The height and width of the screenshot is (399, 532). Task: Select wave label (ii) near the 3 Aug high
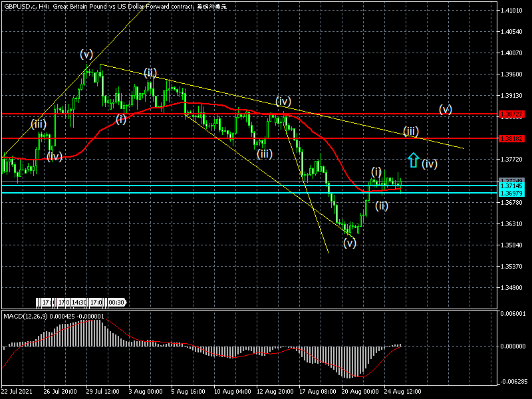pos(150,72)
